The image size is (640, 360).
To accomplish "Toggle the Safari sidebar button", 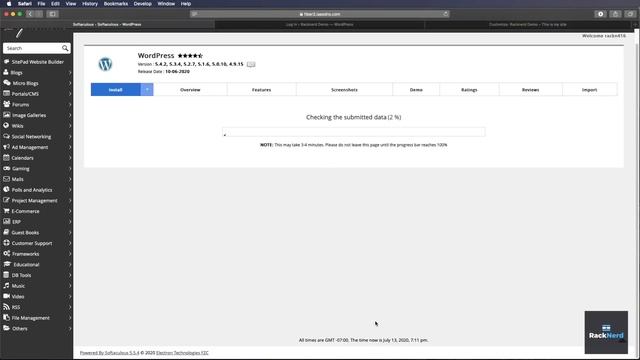I will click(53, 14).
